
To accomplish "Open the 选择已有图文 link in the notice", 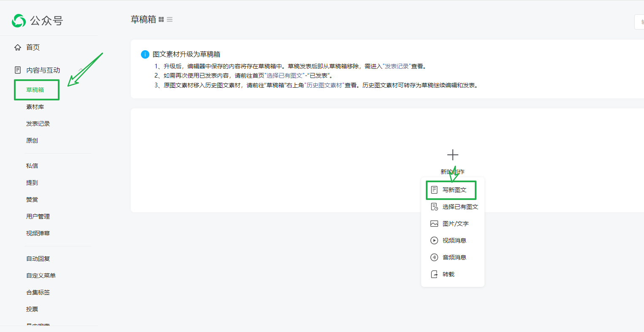I will coord(284,76).
